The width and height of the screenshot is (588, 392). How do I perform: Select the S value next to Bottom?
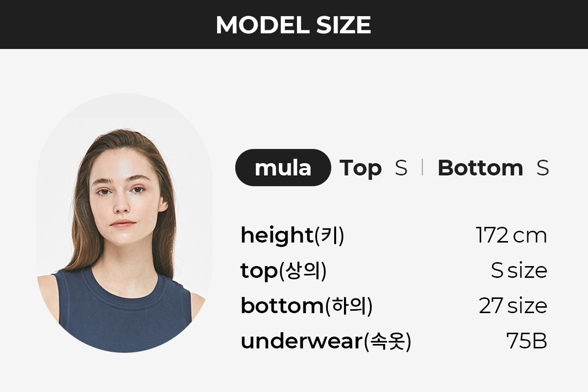[x=542, y=168]
